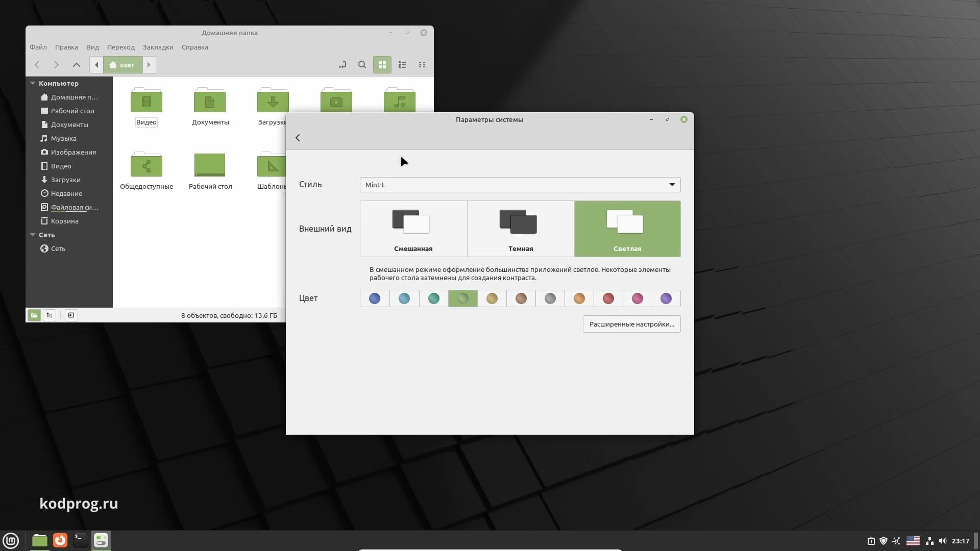This screenshot has height=551, width=980.
Task: Pick the aqua light-blue accent color
Action: (x=404, y=298)
